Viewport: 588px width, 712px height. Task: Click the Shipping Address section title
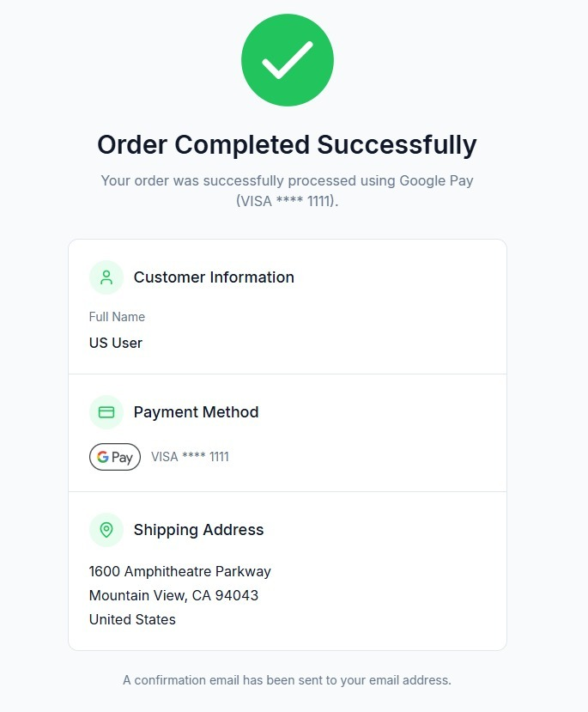198,530
